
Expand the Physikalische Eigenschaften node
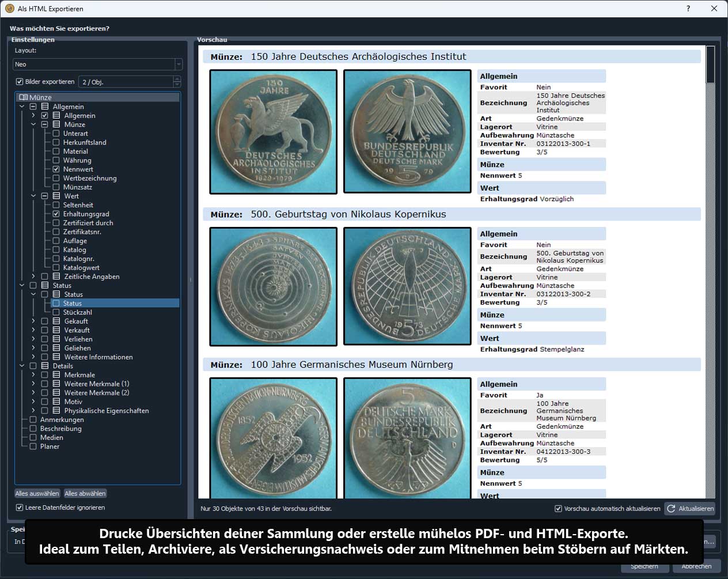[x=33, y=411]
